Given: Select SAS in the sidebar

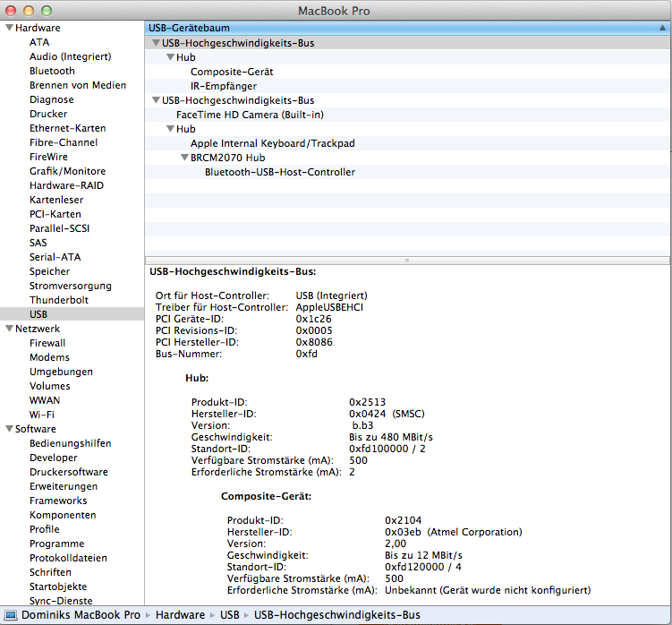Looking at the screenshot, I should click(x=38, y=243).
